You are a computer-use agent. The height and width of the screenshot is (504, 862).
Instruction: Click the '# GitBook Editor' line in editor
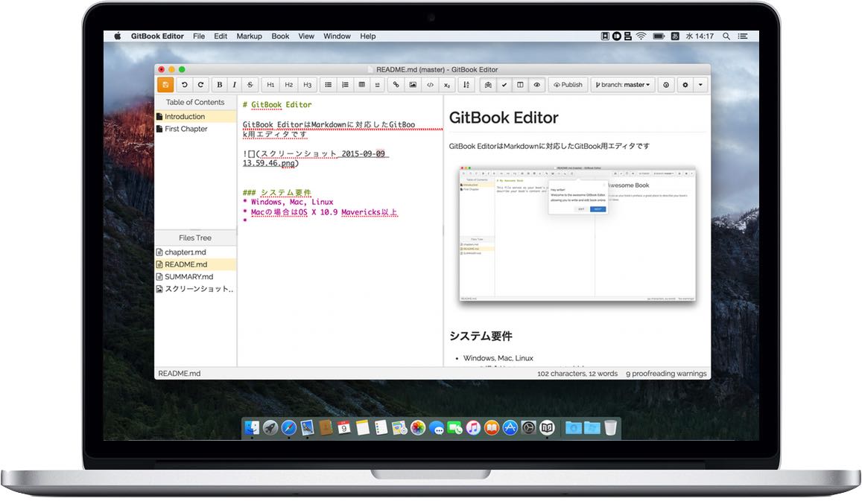[x=277, y=104]
